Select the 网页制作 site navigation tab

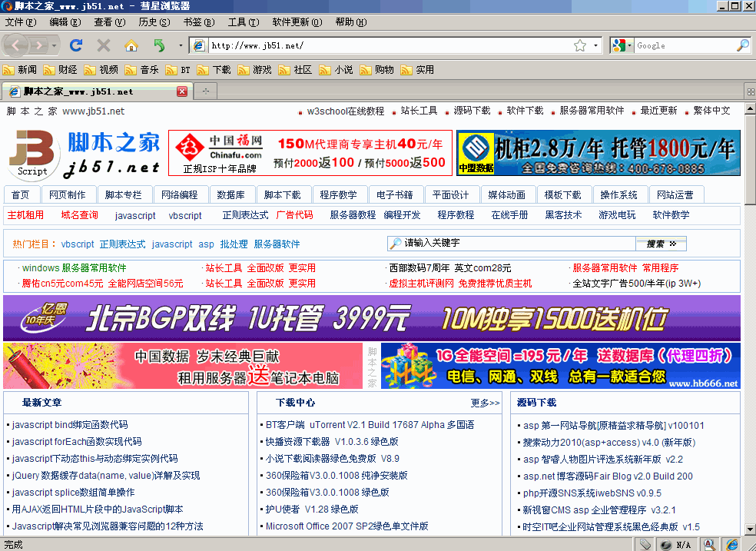click(68, 194)
